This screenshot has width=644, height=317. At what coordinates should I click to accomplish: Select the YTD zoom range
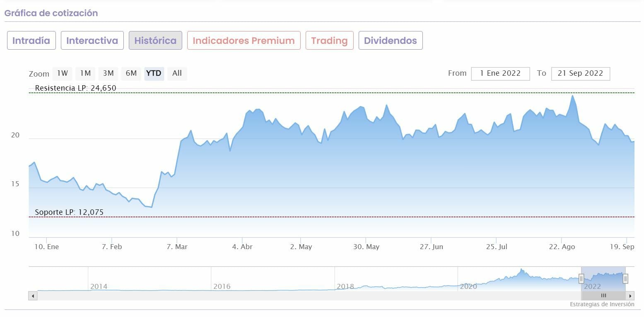click(154, 74)
